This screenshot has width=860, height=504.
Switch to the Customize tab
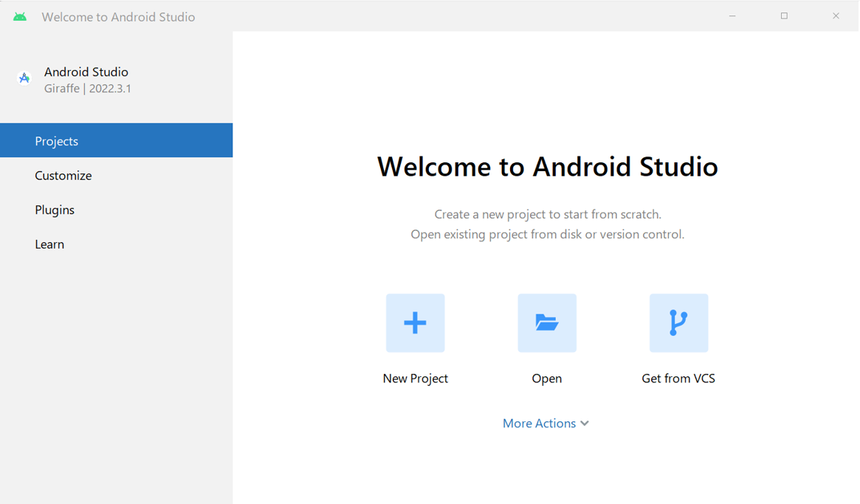pyautogui.click(x=117, y=176)
